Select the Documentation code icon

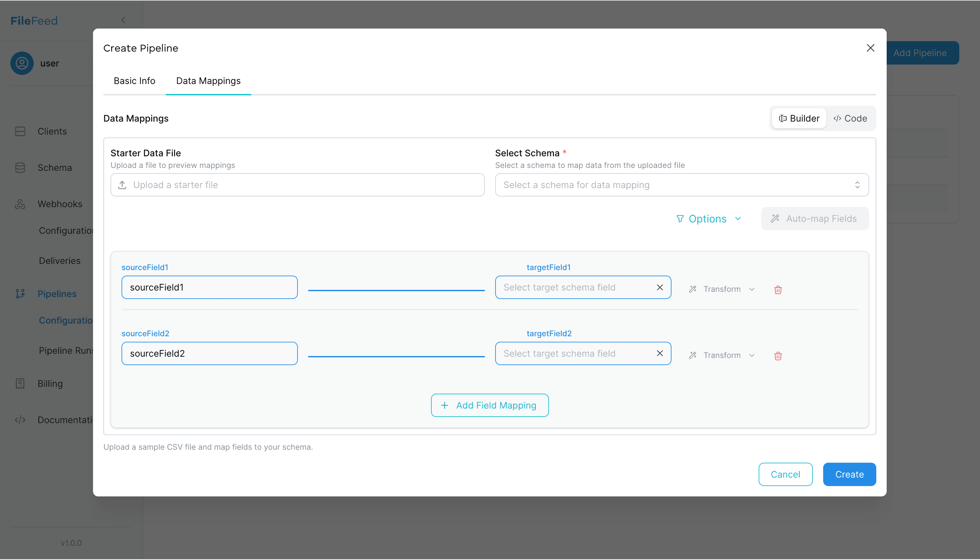[x=19, y=420]
